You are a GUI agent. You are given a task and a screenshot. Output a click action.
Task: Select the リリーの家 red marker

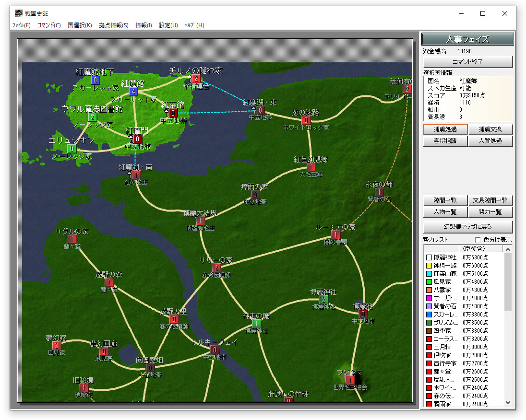[216, 268]
